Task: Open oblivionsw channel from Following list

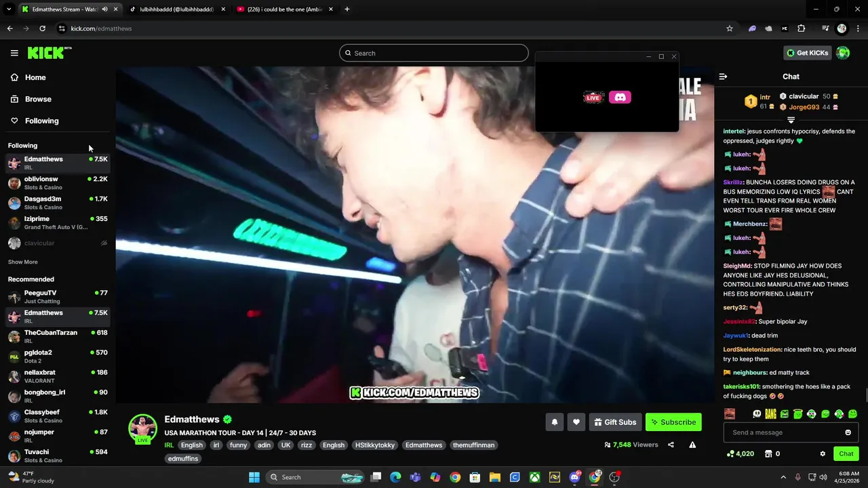Action: (x=58, y=183)
